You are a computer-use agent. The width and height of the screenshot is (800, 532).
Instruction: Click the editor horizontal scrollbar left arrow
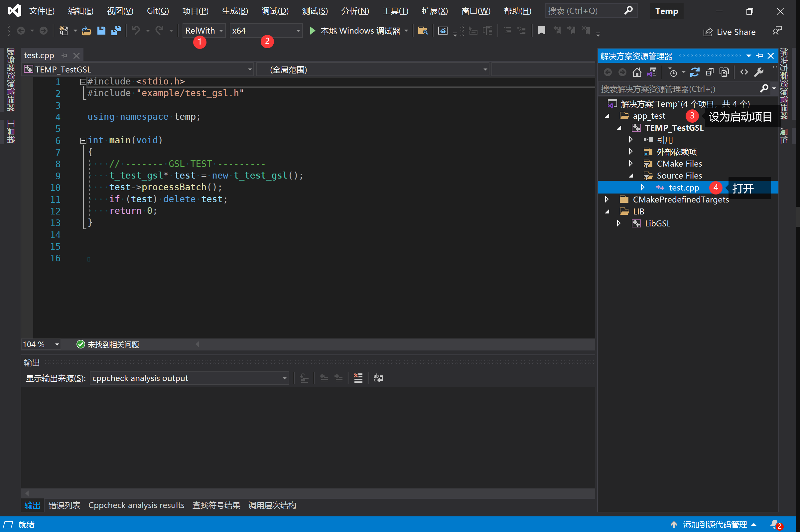[198, 344]
